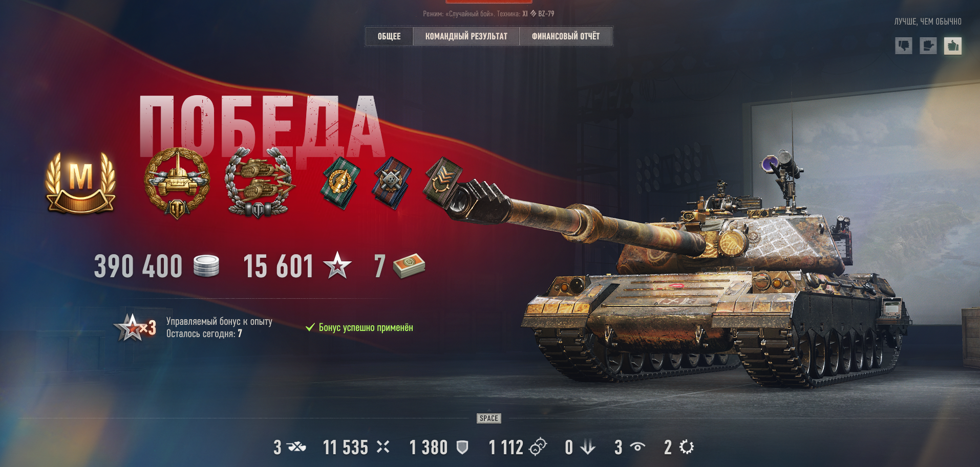Image resolution: width=980 pixels, height=467 pixels.
Task: Click the Mastery badge M medal
Action: [80, 183]
